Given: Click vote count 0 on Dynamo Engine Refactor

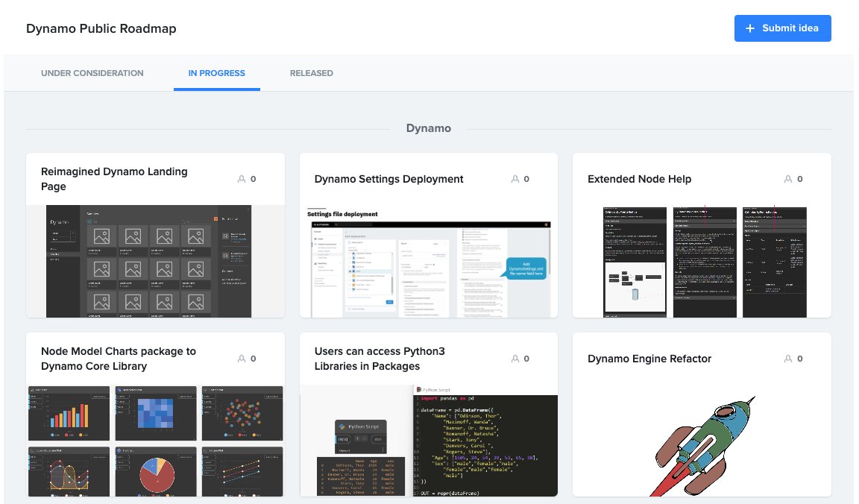Looking at the screenshot, I should (x=800, y=359).
